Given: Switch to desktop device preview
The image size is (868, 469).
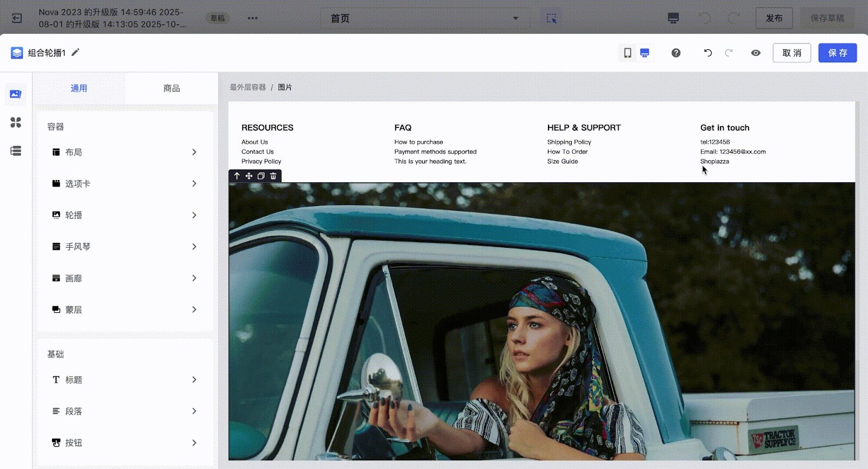Looking at the screenshot, I should (x=644, y=53).
